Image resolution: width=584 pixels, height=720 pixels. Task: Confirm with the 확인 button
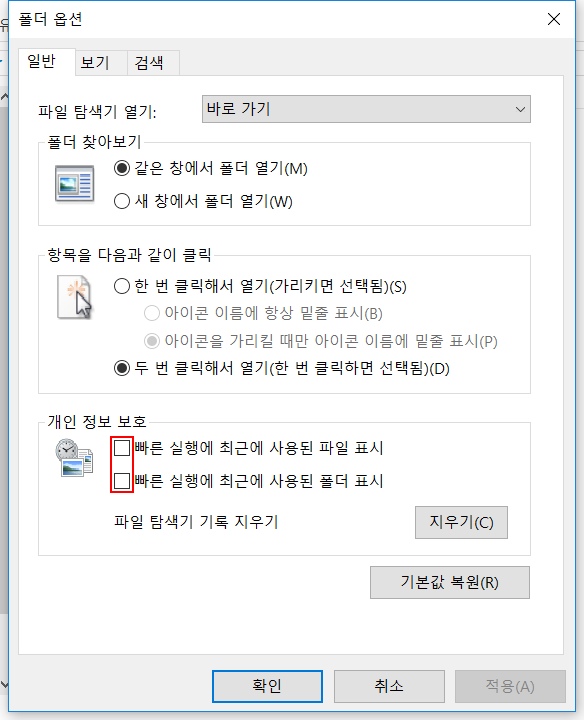tap(267, 686)
